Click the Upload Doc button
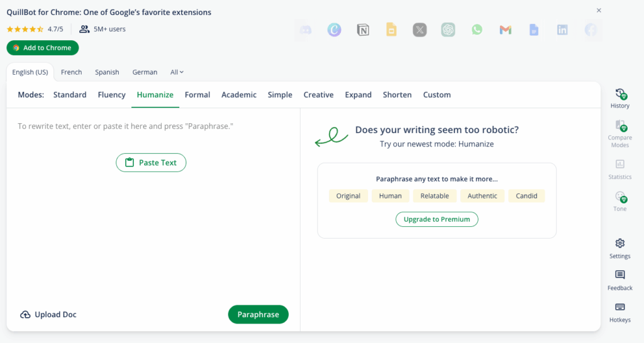 tap(48, 315)
